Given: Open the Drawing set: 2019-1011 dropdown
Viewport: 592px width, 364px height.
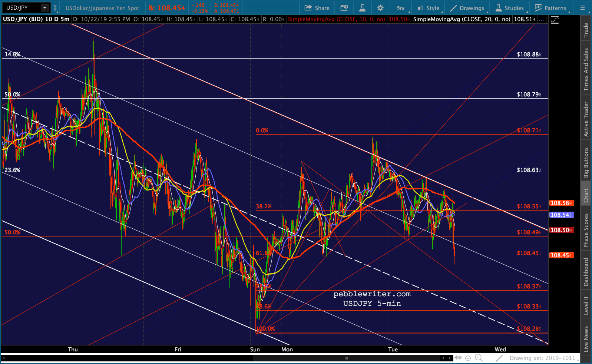Looking at the screenshot, I should tap(543, 358).
